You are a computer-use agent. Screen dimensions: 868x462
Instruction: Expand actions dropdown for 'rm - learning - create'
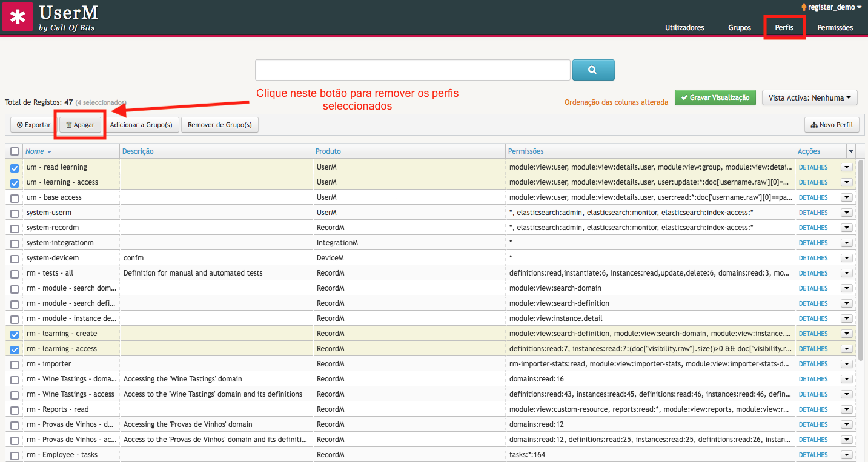pyautogui.click(x=846, y=334)
